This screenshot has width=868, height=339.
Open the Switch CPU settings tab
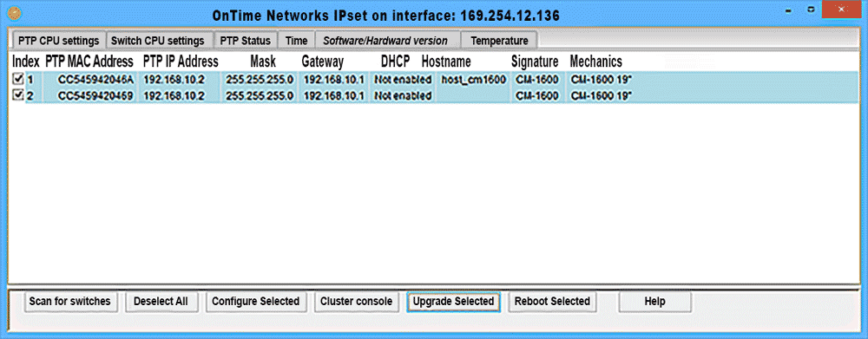tap(158, 41)
